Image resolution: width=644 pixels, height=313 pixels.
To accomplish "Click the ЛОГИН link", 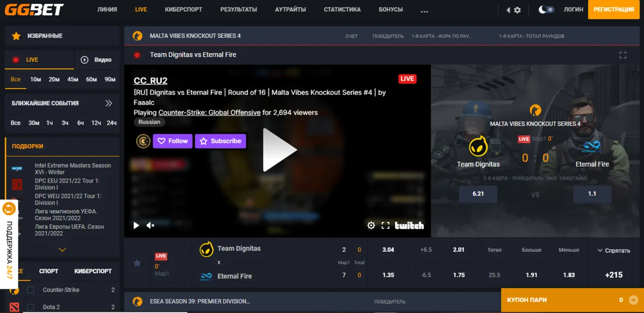I will click(x=573, y=9).
